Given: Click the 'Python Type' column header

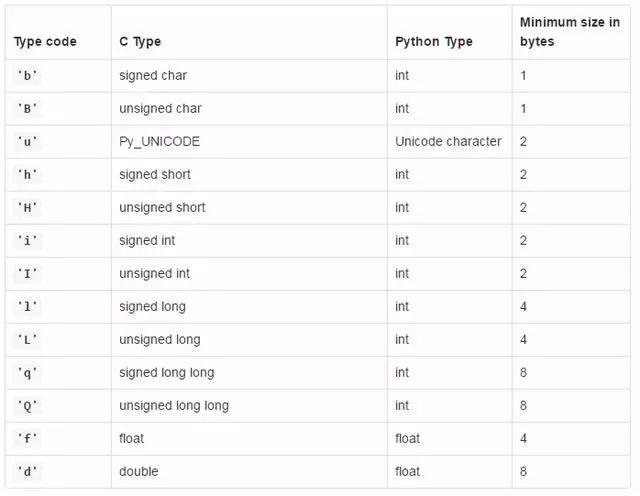Looking at the screenshot, I should pos(434,42).
